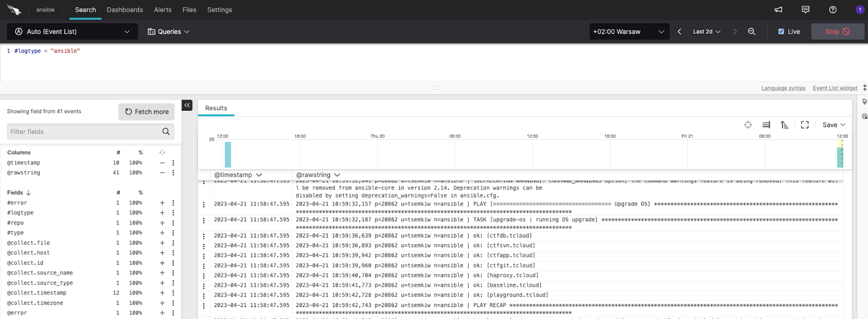Add #logtype field as column
Screen dimensions: 868x319
pos(162,213)
